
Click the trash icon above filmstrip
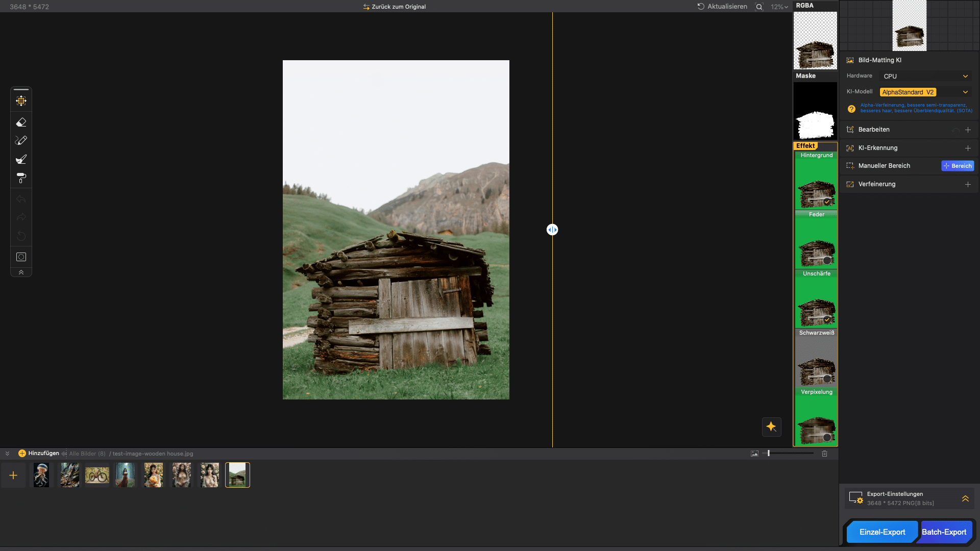coord(824,454)
